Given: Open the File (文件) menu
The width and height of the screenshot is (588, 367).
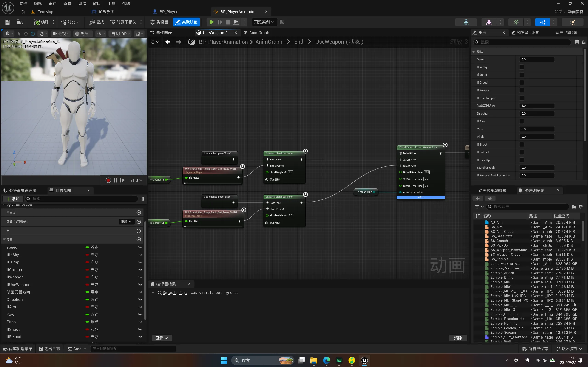Looking at the screenshot, I should (23, 3).
